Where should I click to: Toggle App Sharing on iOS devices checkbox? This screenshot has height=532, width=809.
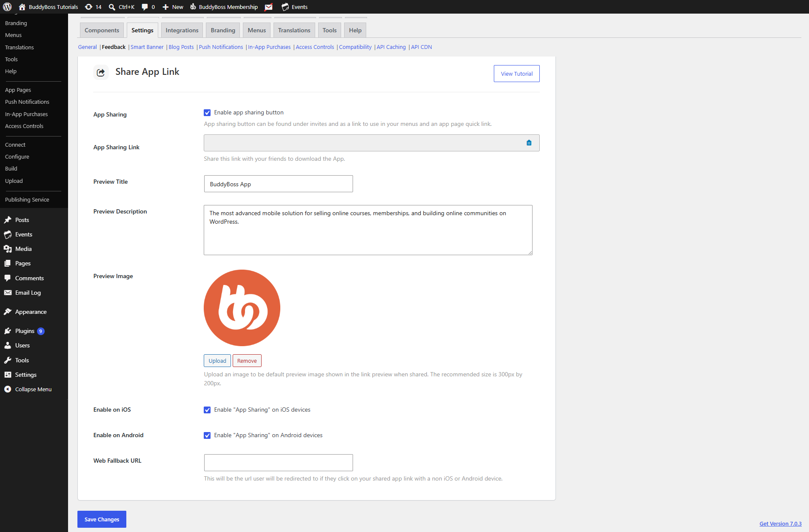[x=207, y=410]
